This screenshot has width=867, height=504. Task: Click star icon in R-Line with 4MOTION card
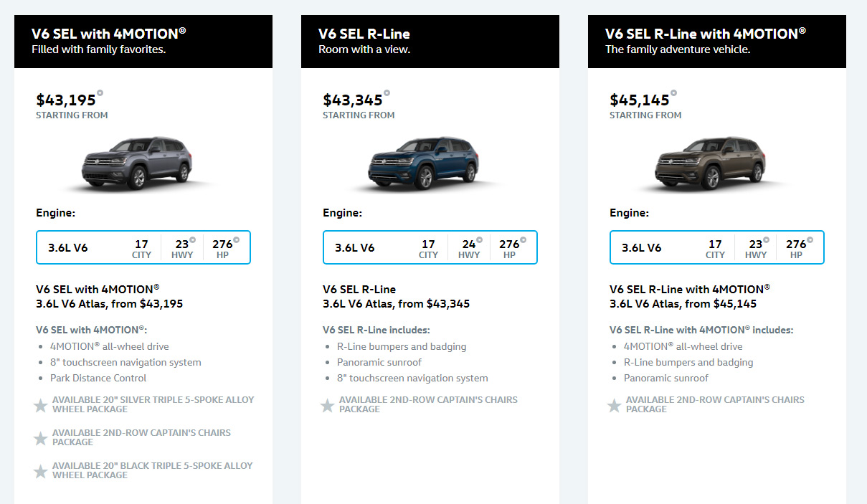pos(615,406)
